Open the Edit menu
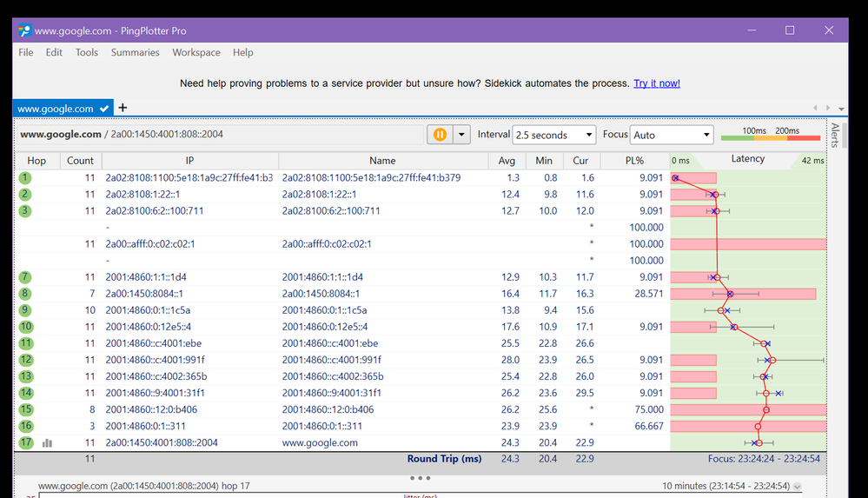 [x=54, y=53]
